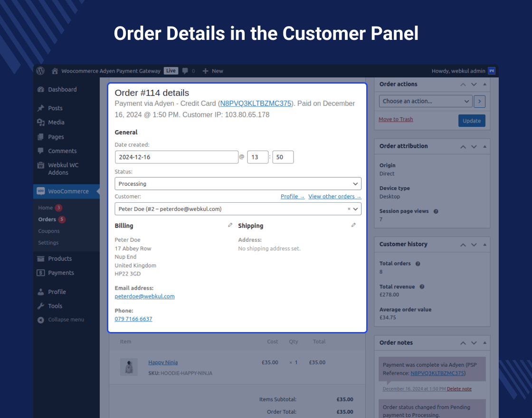Click Session page views help icon
Image resolution: width=532 pixels, height=418 pixels.
(x=436, y=211)
